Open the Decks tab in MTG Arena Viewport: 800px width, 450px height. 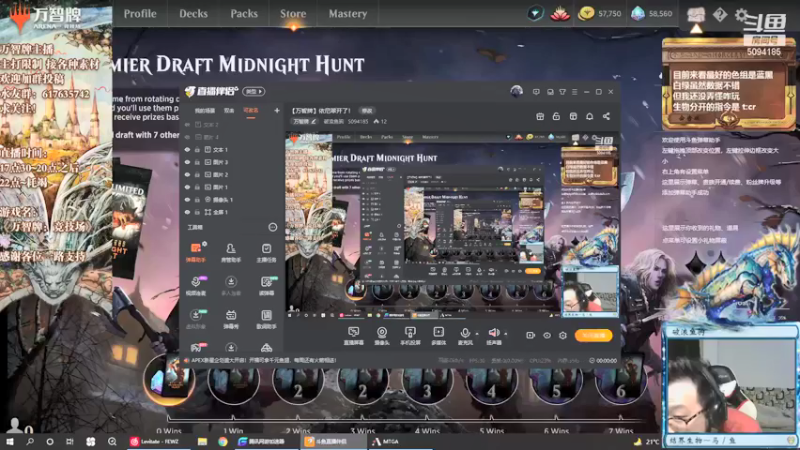coord(193,14)
